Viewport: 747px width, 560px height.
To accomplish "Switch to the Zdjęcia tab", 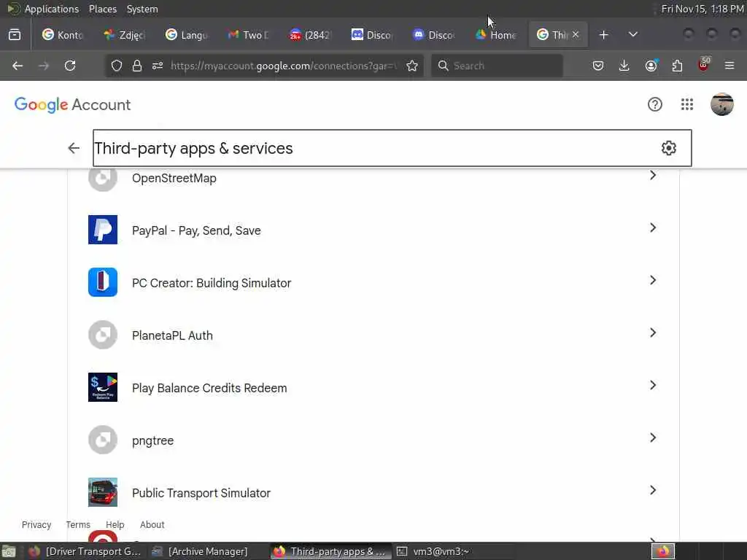I will click(x=125, y=35).
